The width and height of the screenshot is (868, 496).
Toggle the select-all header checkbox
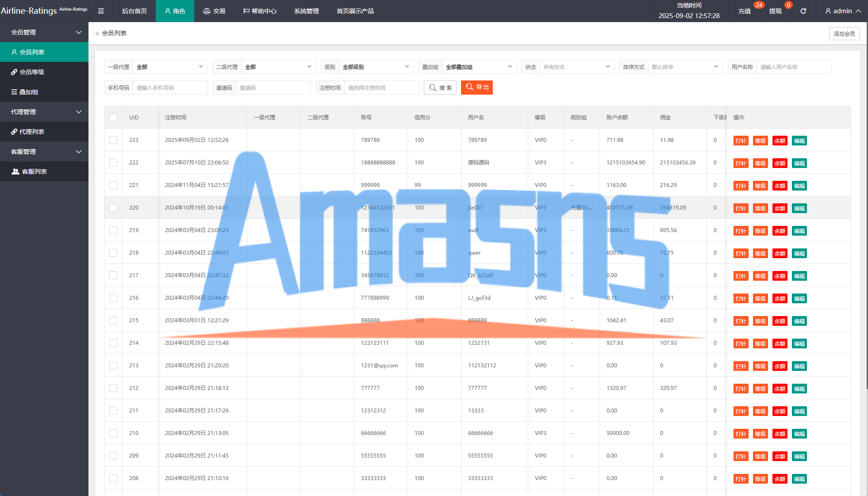pos(113,118)
